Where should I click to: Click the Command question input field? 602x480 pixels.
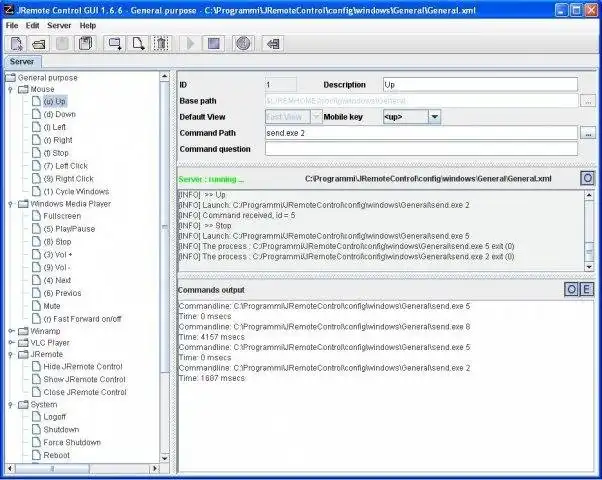(x=421, y=149)
